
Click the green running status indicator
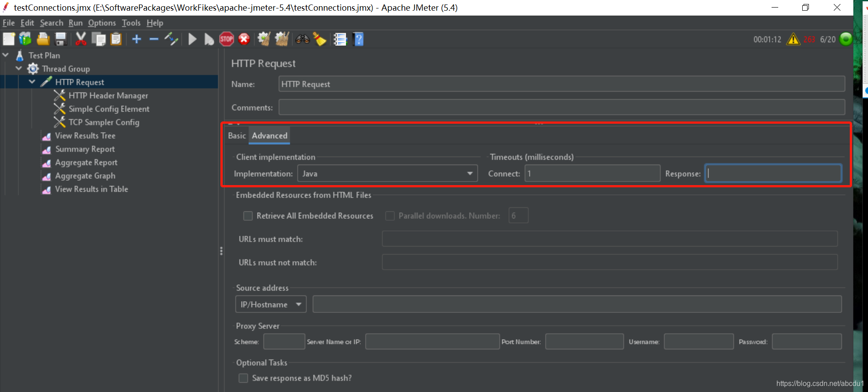(x=846, y=39)
